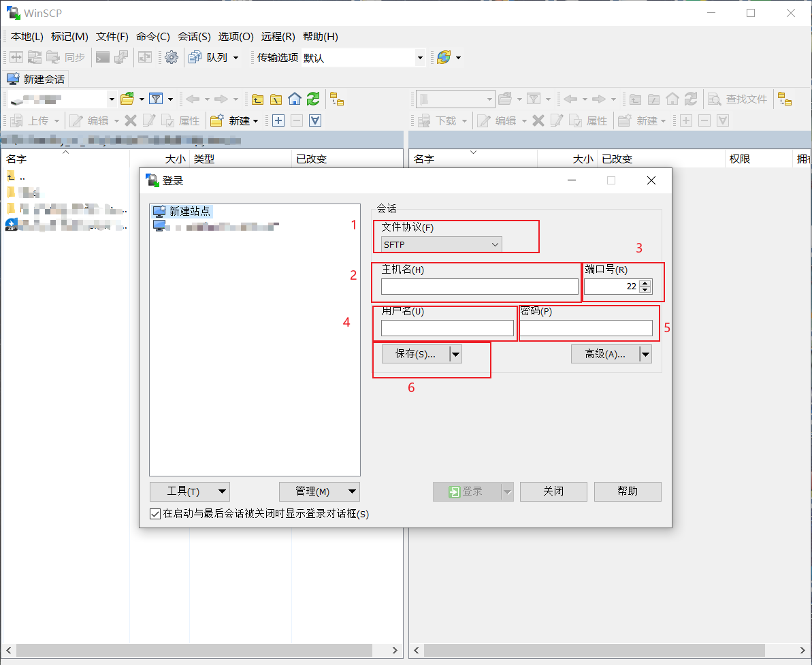Open the local folder open icon
812x665 pixels.
click(x=127, y=99)
